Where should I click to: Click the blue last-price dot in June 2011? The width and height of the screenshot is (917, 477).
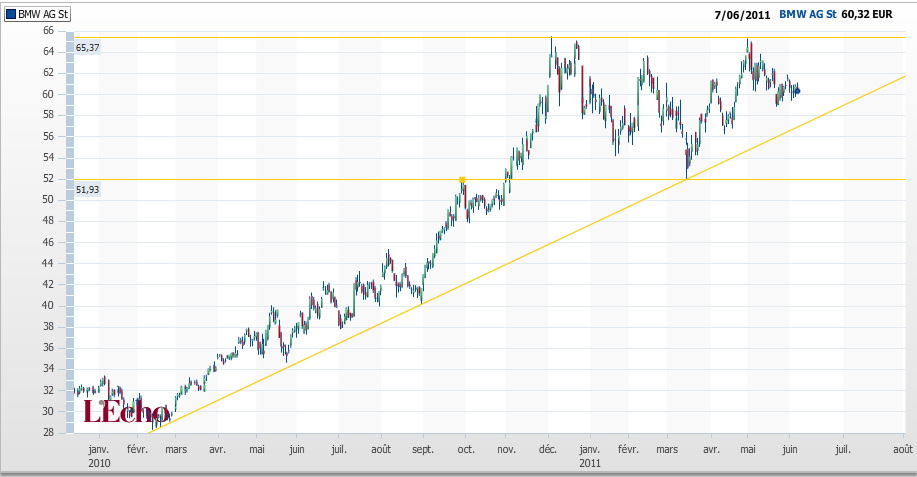point(797,91)
